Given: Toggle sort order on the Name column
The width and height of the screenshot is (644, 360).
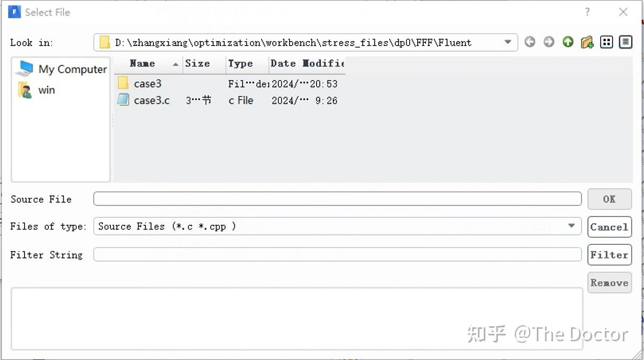Looking at the screenshot, I should click(142, 64).
